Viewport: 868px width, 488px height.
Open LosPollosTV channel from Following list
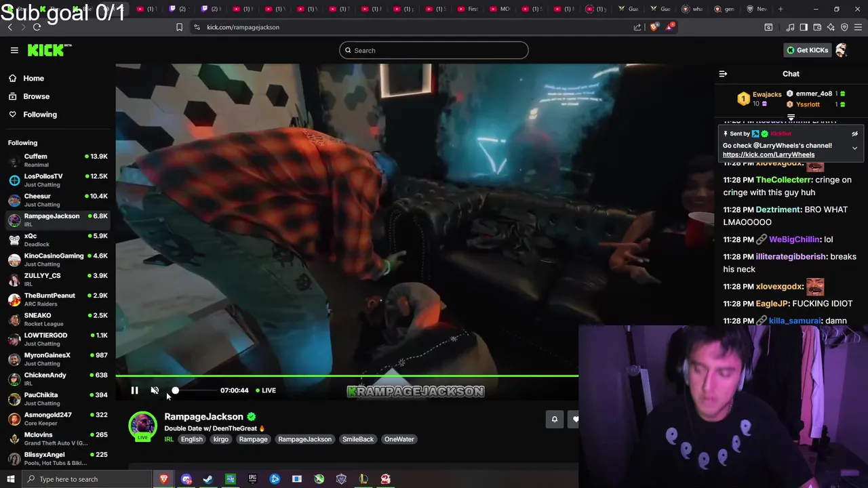coord(58,180)
